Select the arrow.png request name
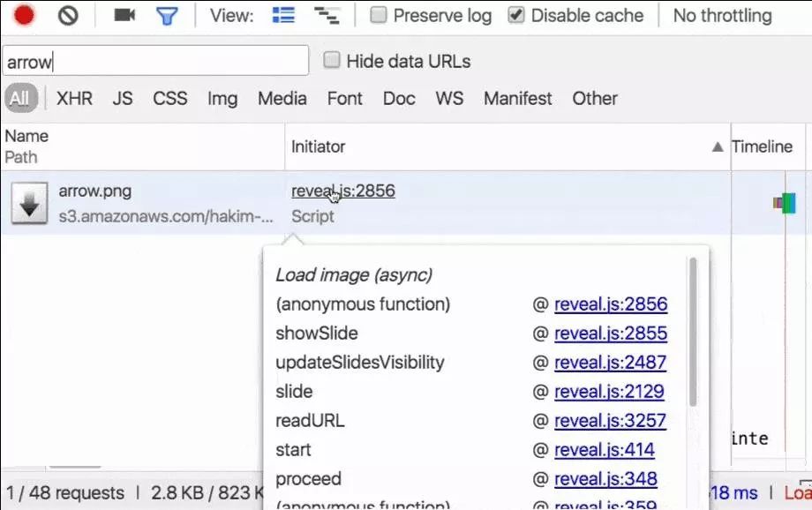This screenshot has width=812, height=510. (x=94, y=191)
